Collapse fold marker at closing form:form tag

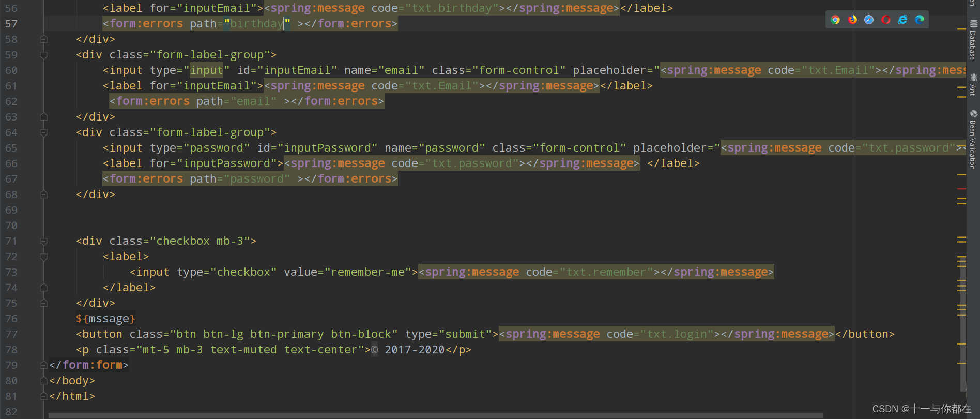44,365
